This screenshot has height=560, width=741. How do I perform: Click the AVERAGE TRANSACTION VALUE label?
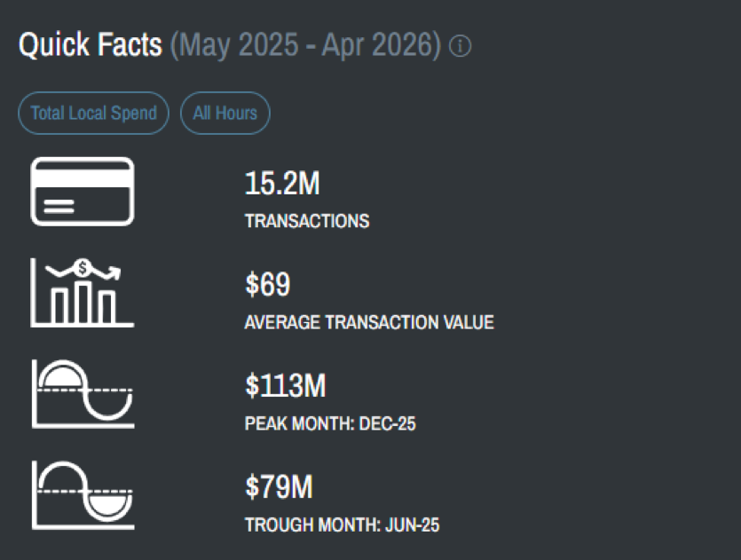tap(369, 322)
